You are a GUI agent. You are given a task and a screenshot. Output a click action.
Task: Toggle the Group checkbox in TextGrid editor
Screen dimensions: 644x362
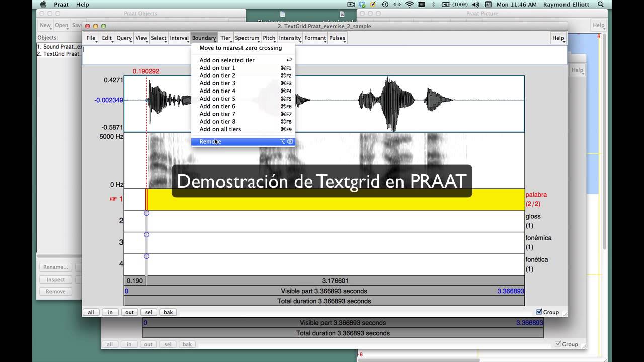point(539,312)
